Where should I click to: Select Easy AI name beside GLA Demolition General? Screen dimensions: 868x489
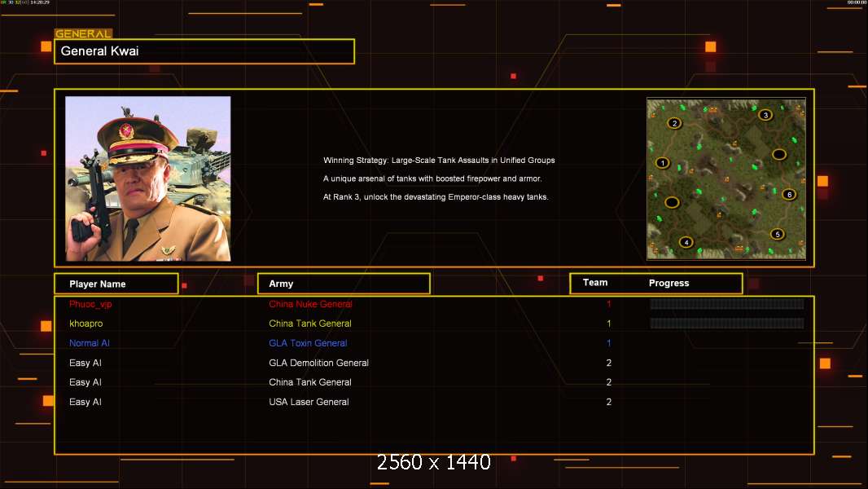85,363
